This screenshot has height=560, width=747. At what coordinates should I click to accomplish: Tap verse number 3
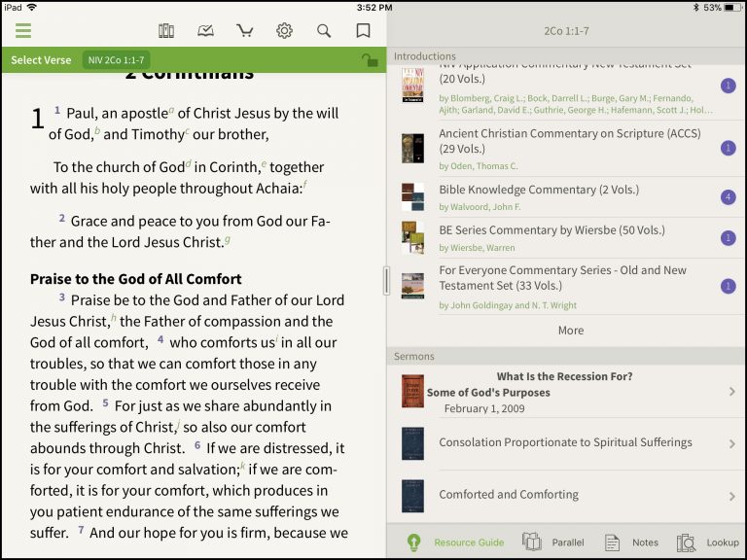pyautogui.click(x=62, y=297)
